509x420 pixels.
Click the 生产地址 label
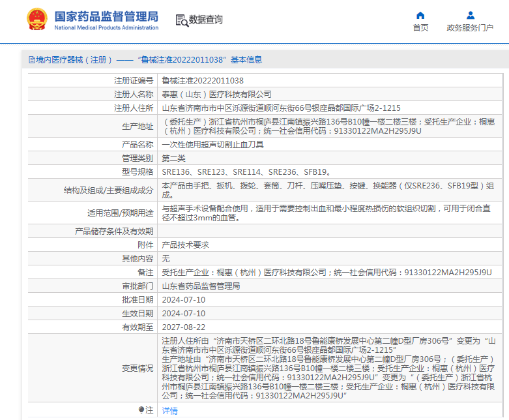(138, 127)
